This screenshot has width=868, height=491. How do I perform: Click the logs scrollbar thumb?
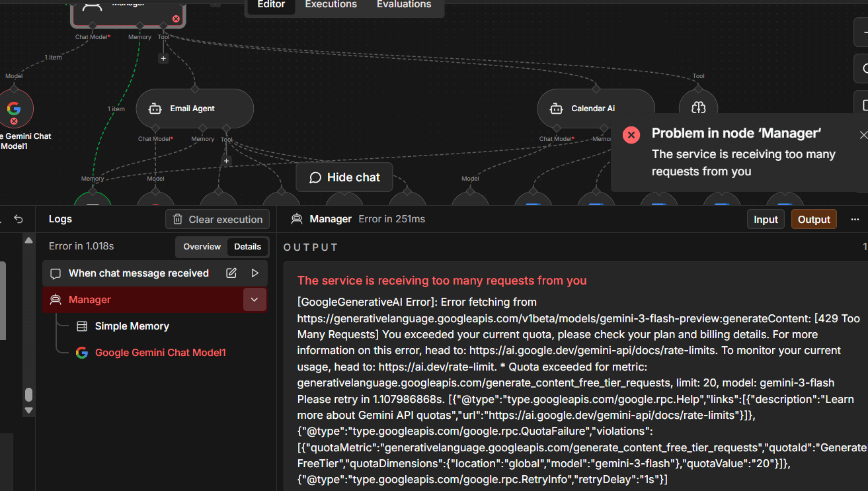[28, 395]
